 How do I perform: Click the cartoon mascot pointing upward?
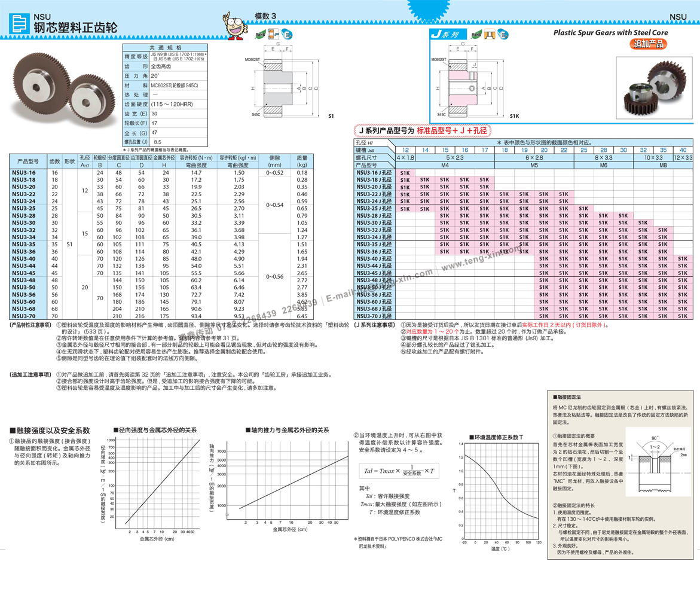click(233, 27)
